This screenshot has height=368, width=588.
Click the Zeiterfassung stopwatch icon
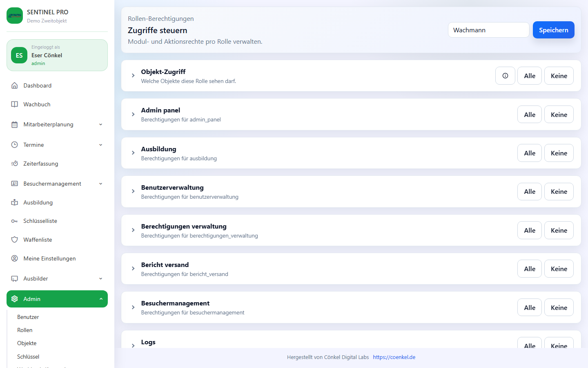(x=15, y=164)
